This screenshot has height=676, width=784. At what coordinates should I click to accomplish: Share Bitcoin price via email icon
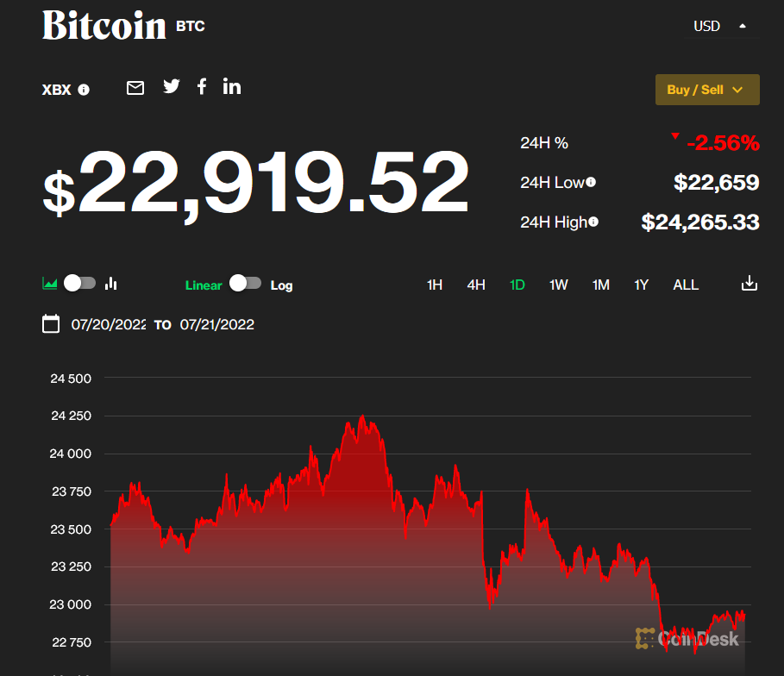point(135,87)
